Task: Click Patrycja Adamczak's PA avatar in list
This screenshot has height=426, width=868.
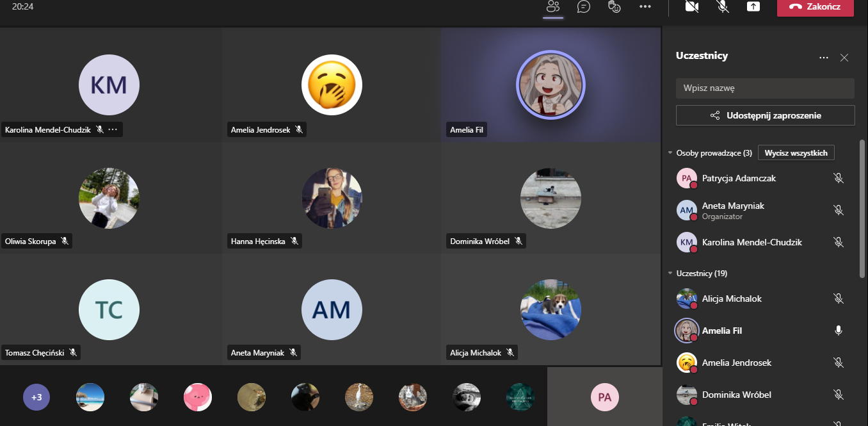Action: tap(686, 178)
